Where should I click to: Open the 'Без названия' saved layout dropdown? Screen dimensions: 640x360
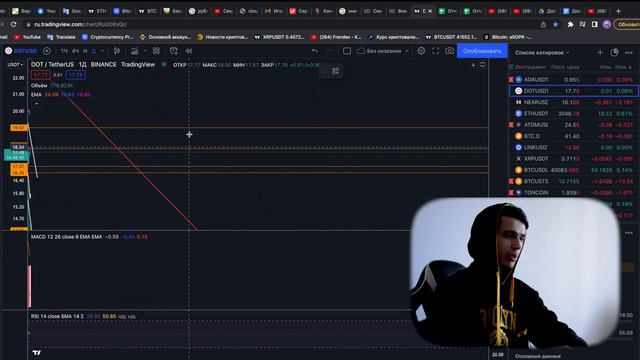pos(383,51)
